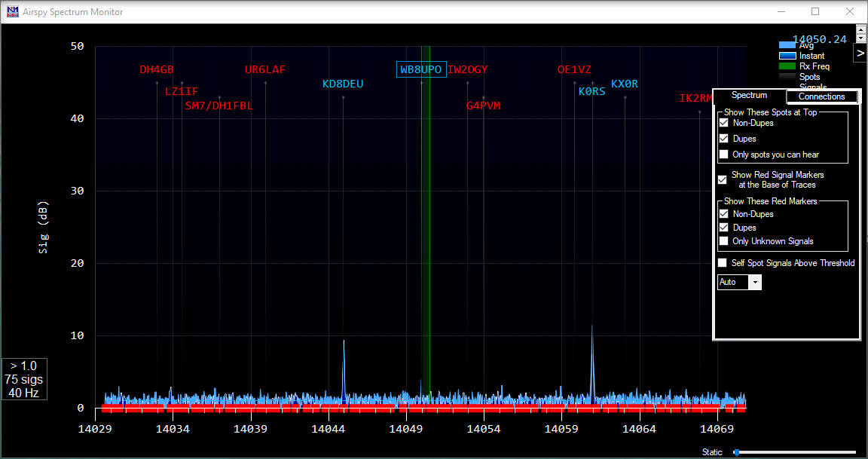Viewport: 868px width, 459px height.
Task: Click the Instant trace legend swatch
Action: (787, 56)
